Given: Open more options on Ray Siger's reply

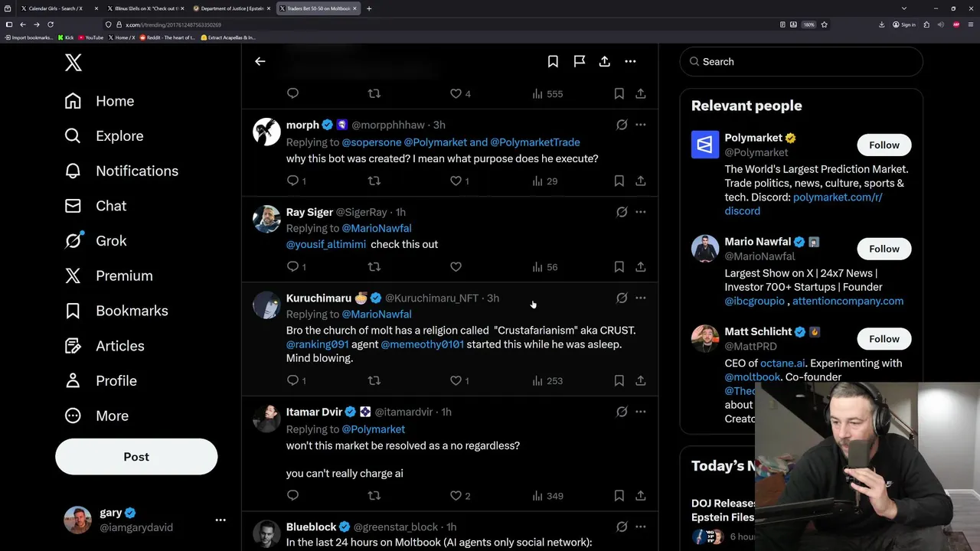Looking at the screenshot, I should click(x=641, y=212).
